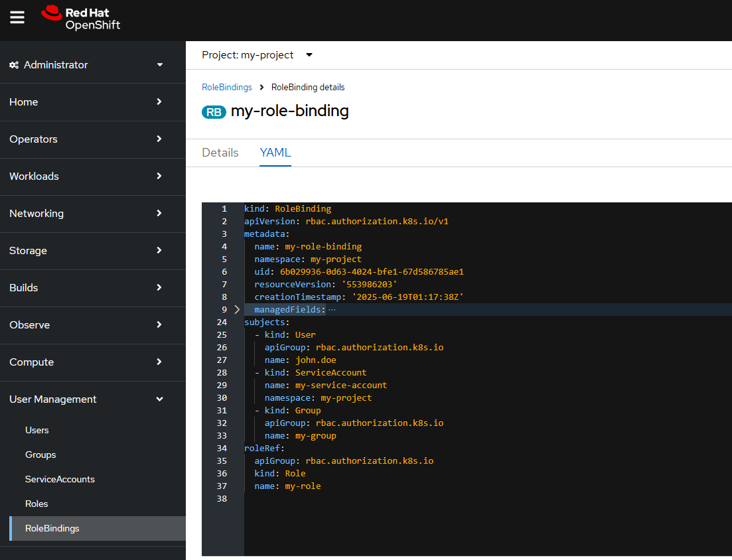The width and height of the screenshot is (732, 560).
Task: Expand the Operators navigation section
Action: [x=93, y=139]
